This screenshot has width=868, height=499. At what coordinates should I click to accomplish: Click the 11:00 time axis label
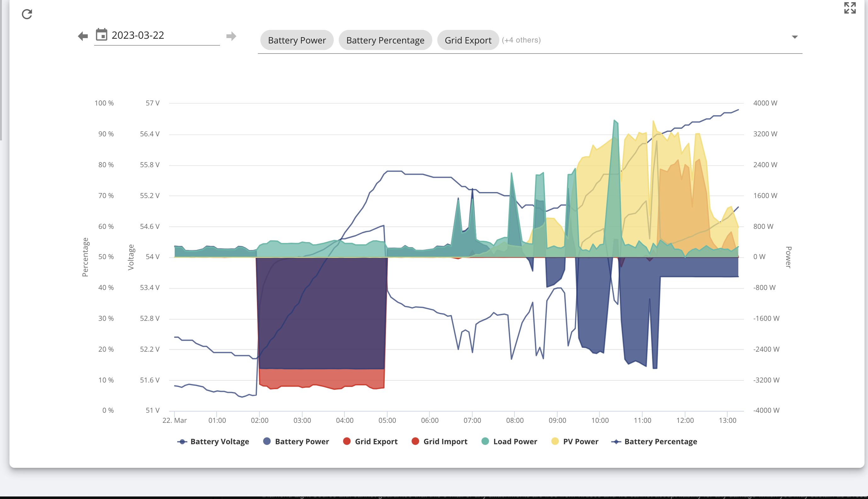(x=643, y=421)
